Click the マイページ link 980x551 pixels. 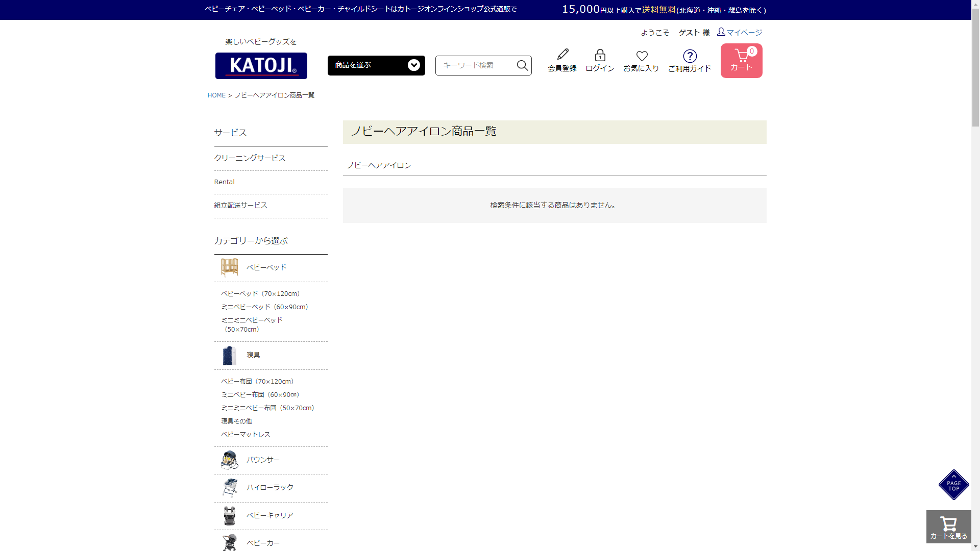pyautogui.click(x=744, y=32)
